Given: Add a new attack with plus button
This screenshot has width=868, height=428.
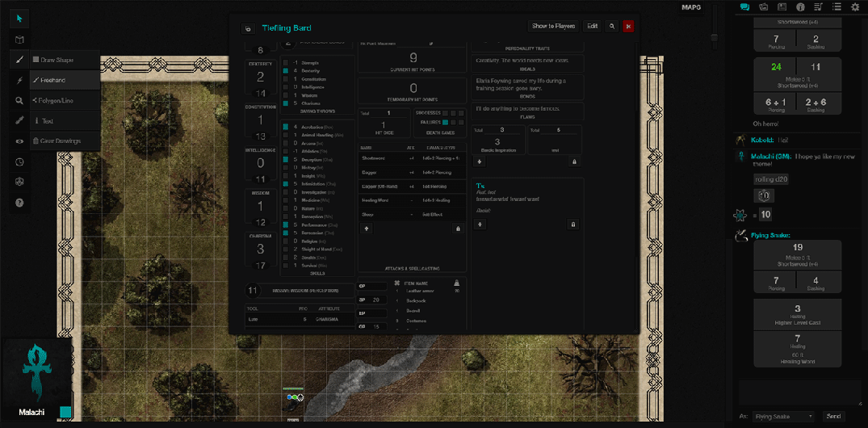Looking at the screenshot, I should tap(366, 228).
